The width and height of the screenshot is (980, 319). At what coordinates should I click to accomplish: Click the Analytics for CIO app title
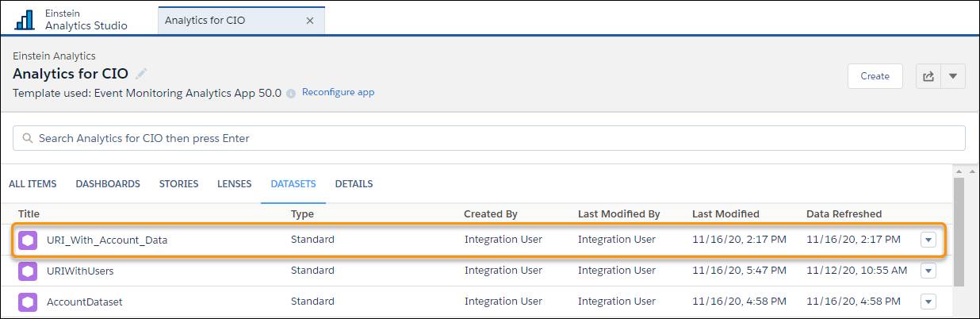(x=71, y=74)
